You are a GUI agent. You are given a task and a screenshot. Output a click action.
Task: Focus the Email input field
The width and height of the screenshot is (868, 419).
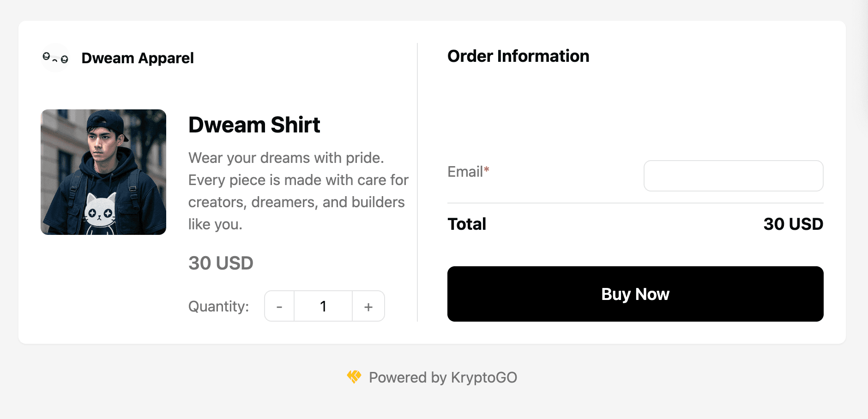(x=733, y=176)
